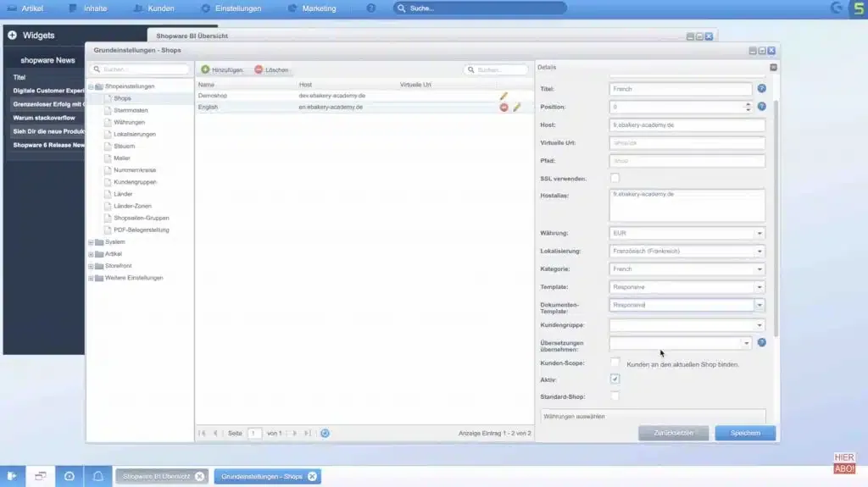Image resolution: width=868 pixels, height=487 pixels.
Task: Open the Kundengruppe dropdown
Action: tap(759, 325)
